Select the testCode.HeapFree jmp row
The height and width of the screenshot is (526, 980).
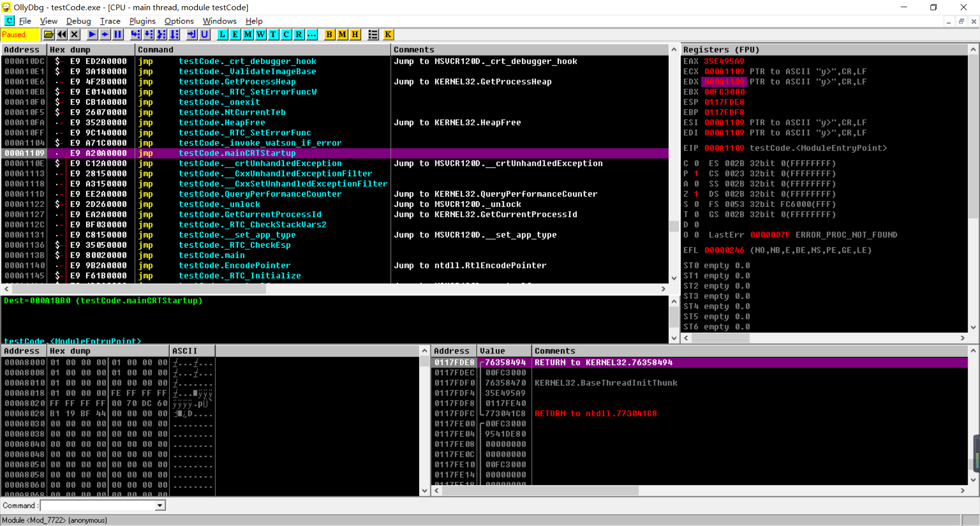335,123
